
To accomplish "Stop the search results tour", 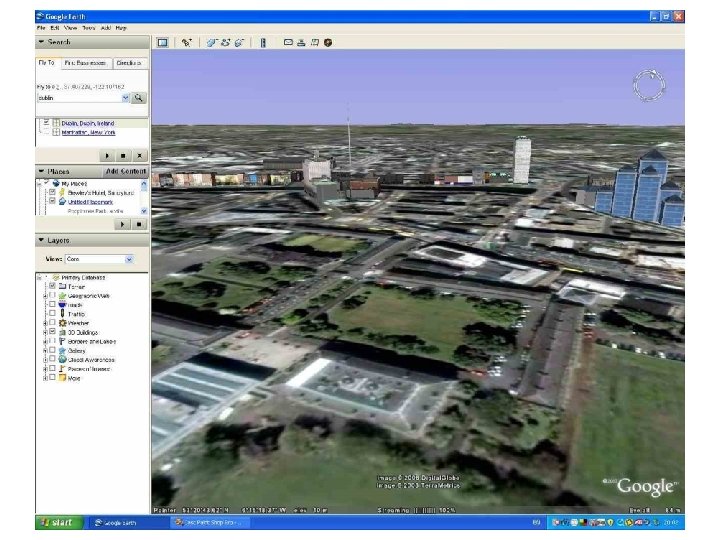I will point(123,156).
